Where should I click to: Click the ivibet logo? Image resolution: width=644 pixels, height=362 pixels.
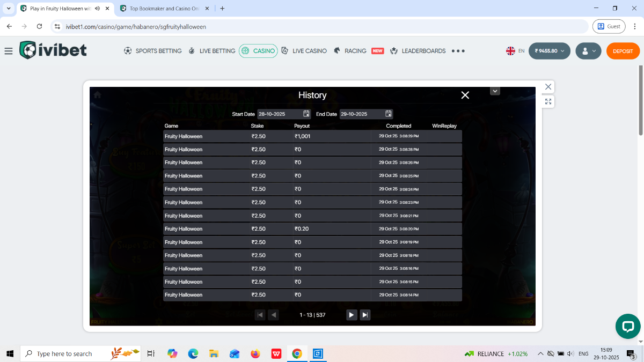[x=53, y=50]
